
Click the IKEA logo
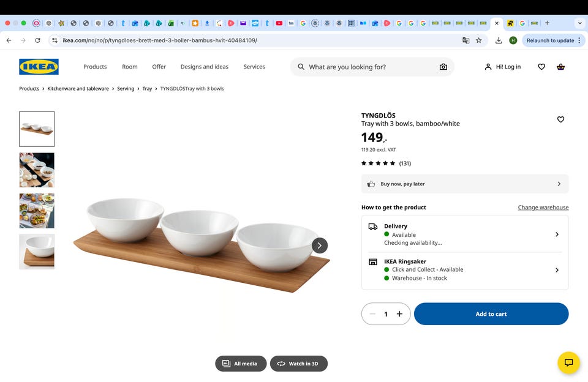click(x=39, y=67)
